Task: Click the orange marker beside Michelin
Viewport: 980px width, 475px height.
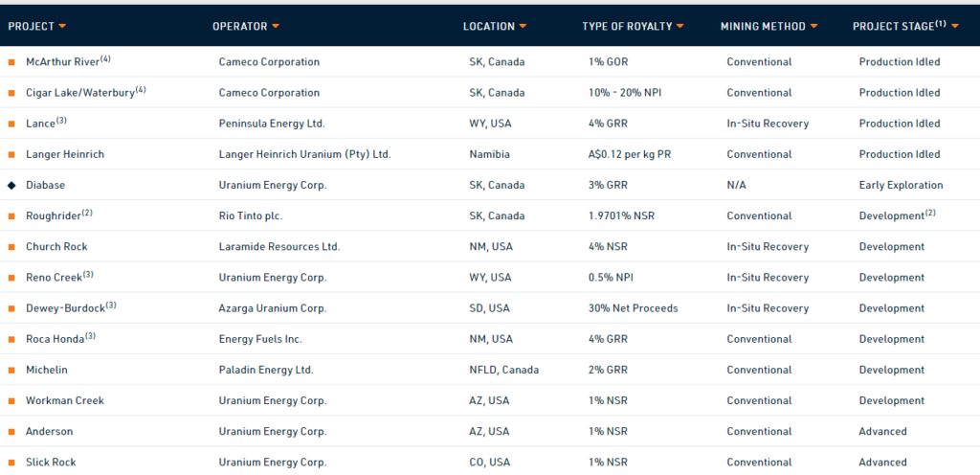Action: tap(11, 370)
